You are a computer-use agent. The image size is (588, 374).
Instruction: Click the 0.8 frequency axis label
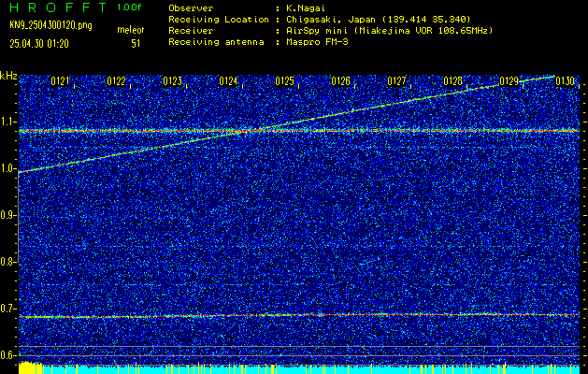coord(7,262)
